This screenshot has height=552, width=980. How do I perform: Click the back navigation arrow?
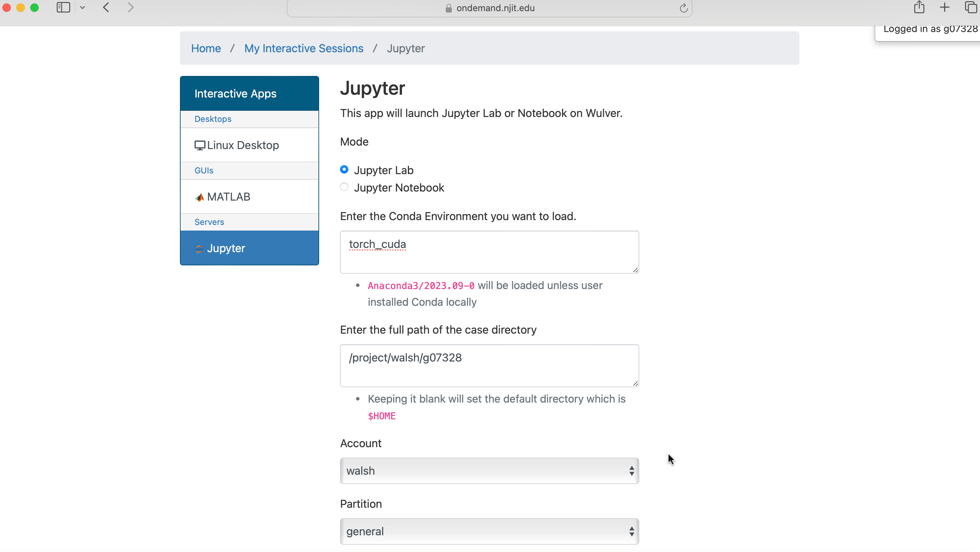(106, 8)
